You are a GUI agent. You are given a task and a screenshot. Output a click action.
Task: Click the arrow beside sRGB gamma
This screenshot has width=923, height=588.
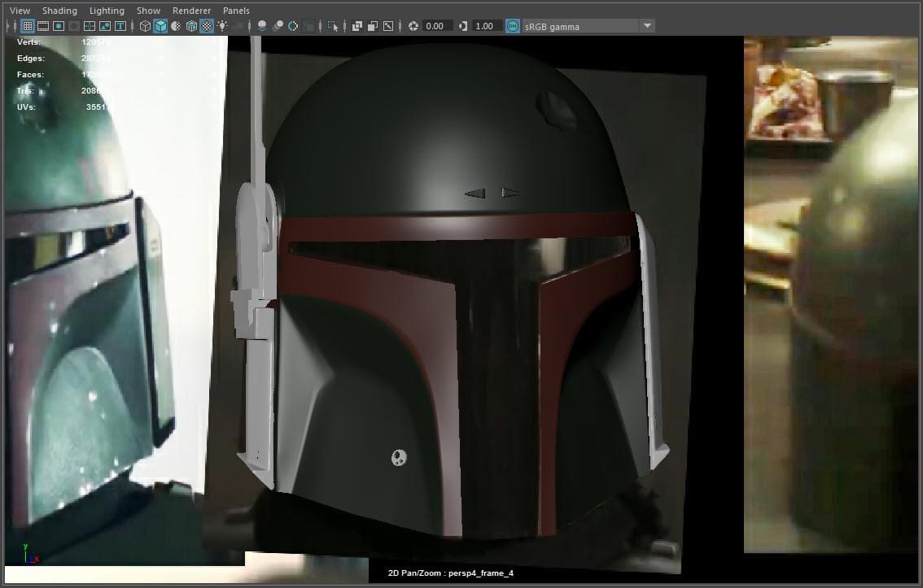tap(648, 26)
